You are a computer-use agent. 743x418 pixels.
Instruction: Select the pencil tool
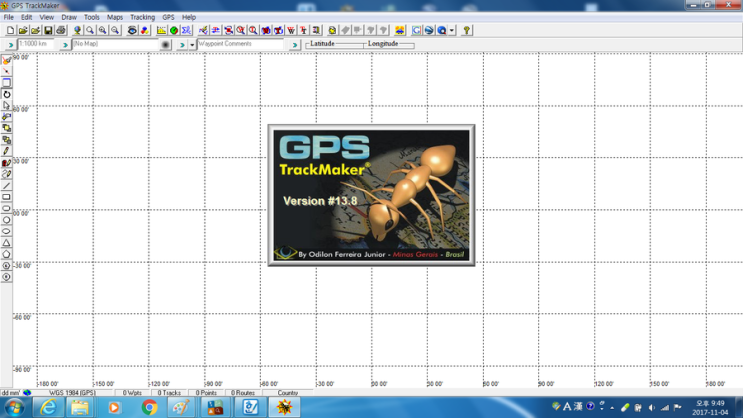6,151
